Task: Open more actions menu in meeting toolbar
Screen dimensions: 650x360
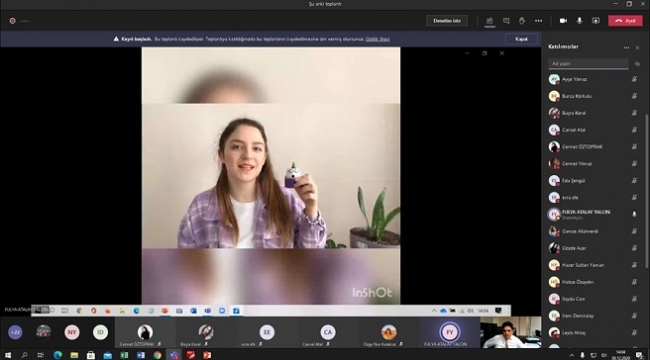Action: coord(538,21)
